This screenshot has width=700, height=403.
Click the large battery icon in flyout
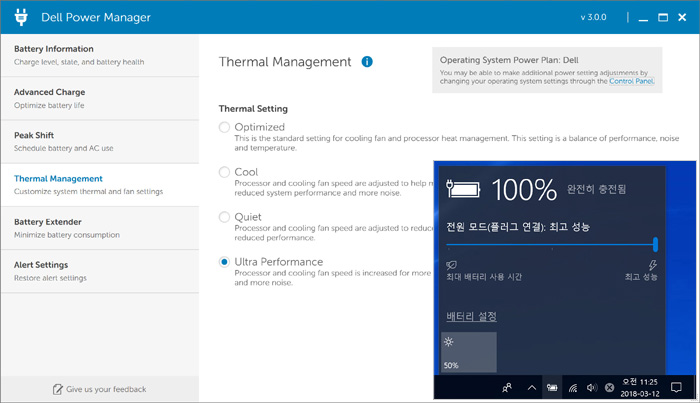pos(463,189)
